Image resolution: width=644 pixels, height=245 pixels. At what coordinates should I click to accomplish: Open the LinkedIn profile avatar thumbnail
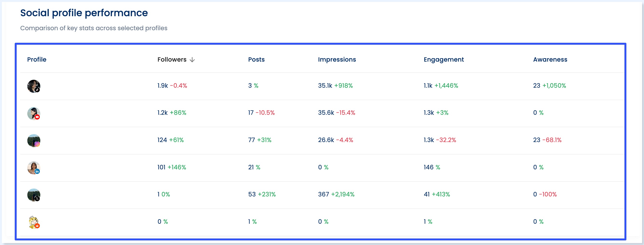(x=33, y=168)
